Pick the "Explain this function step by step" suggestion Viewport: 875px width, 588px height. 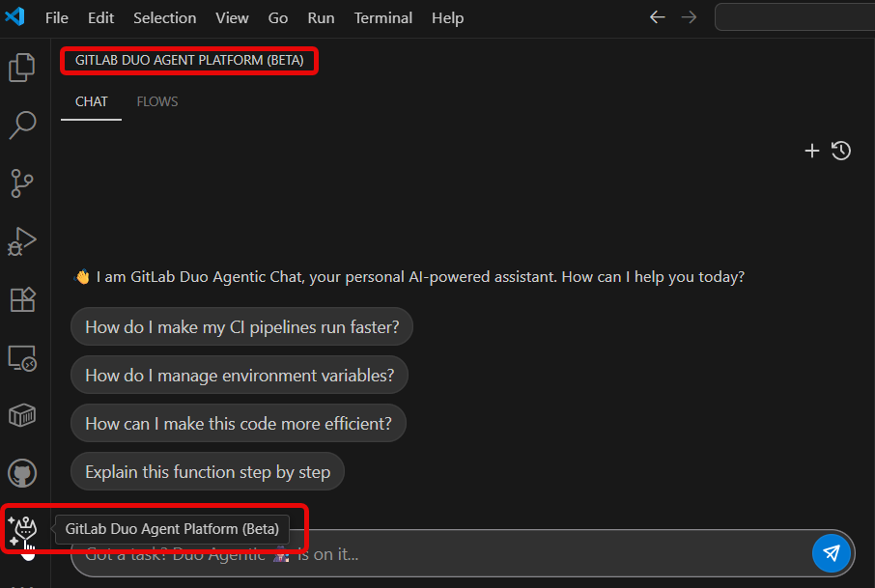[x=208, y=472]
